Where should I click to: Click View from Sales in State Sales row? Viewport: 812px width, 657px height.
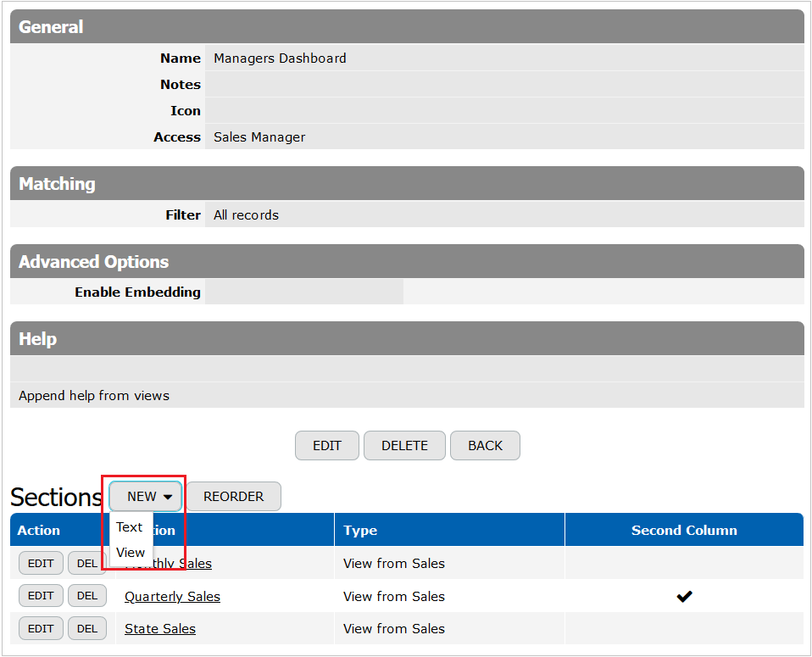point(393,628)
